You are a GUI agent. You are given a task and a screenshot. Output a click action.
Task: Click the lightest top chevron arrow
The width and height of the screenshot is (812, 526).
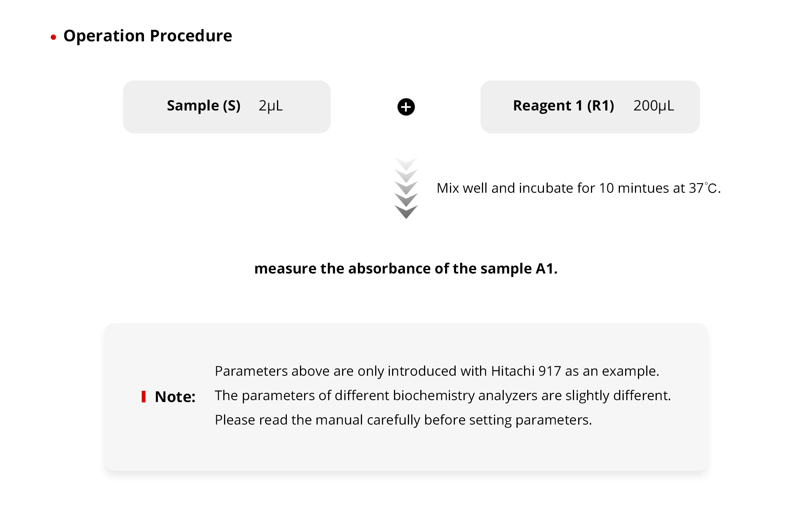pos(406,163)
